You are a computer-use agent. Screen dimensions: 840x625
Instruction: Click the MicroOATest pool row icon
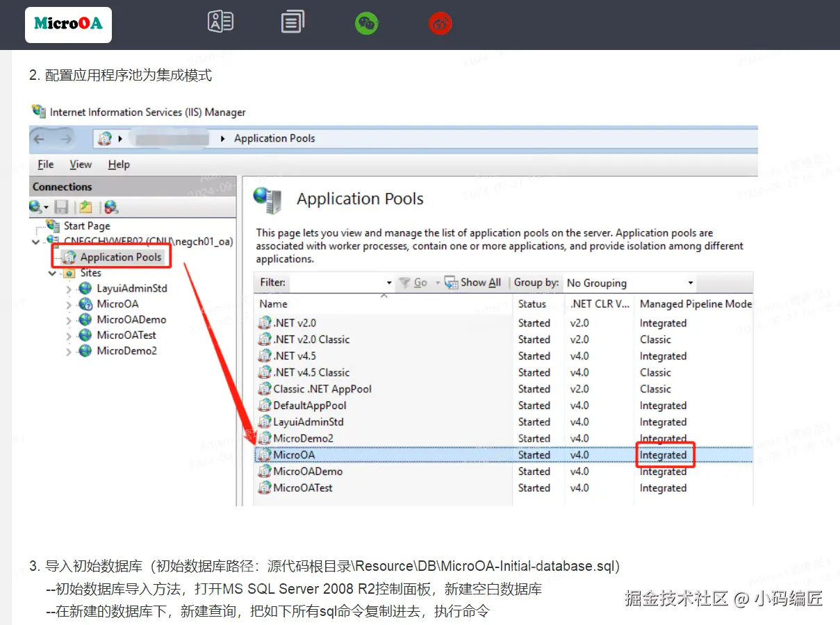pyautogui.click(x=265, y=487)
